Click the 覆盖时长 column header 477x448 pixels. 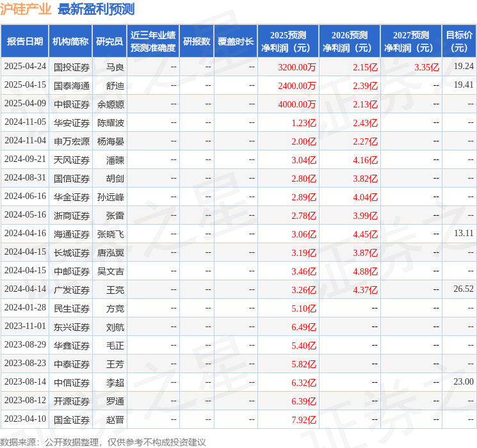(x=236, y=42)
